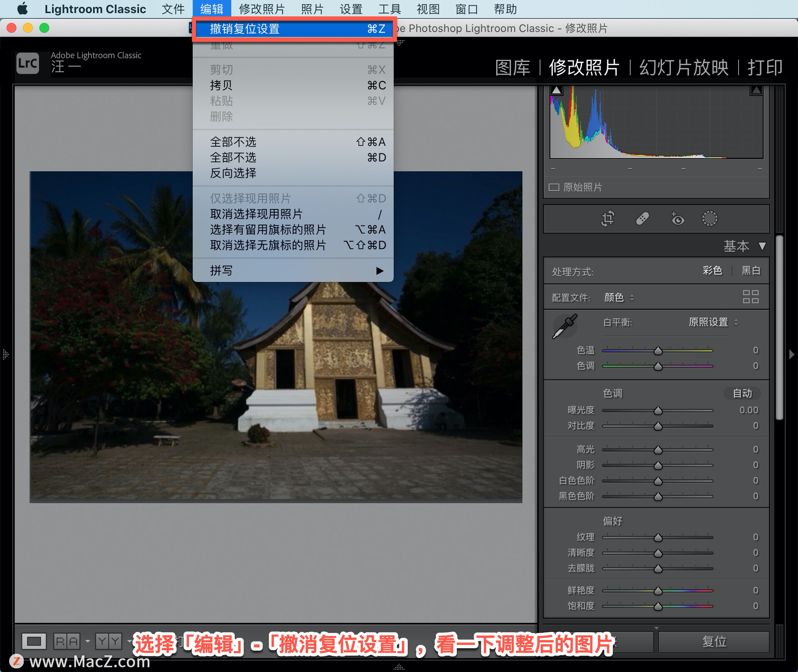Open the Masking circle tool
The height and width of the screenshot is (672, 798).
709,218
